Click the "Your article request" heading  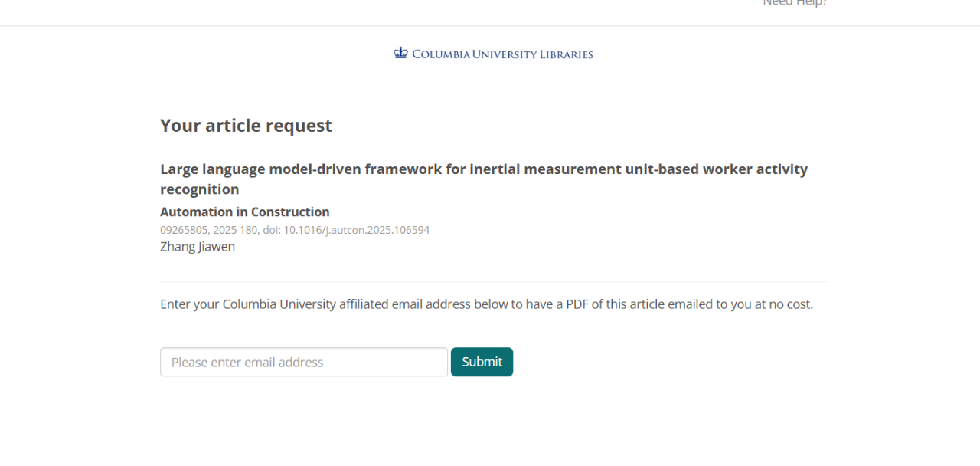coord(246,126)
